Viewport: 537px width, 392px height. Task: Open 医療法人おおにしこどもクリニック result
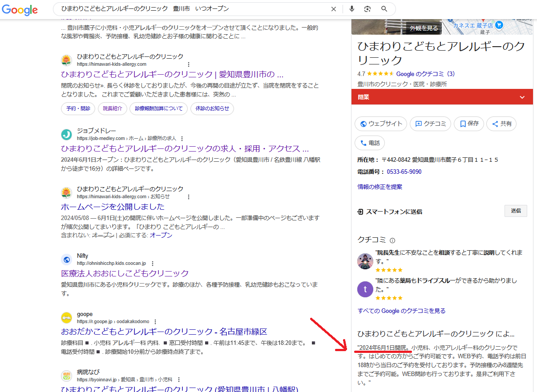point(125,273)
